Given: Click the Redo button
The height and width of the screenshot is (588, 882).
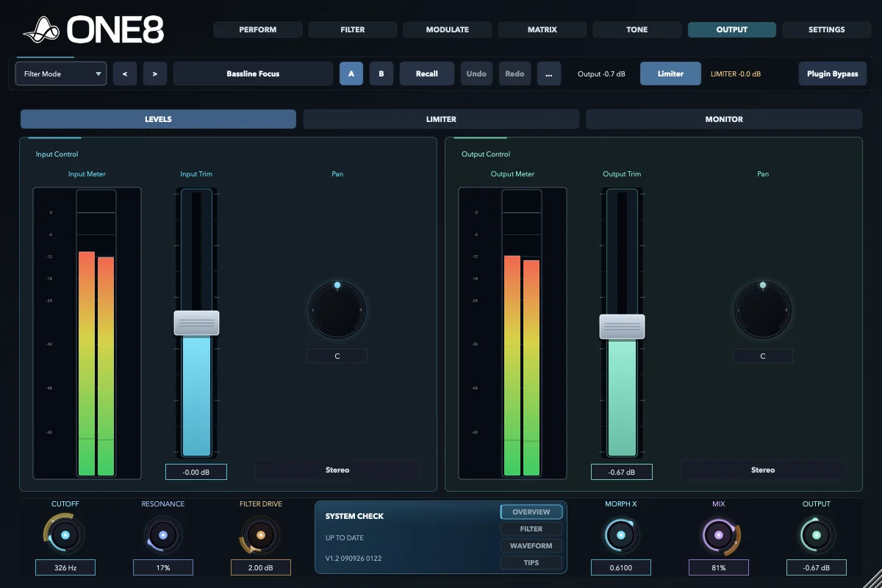Looking at the screenshot, I should [515, 73].
